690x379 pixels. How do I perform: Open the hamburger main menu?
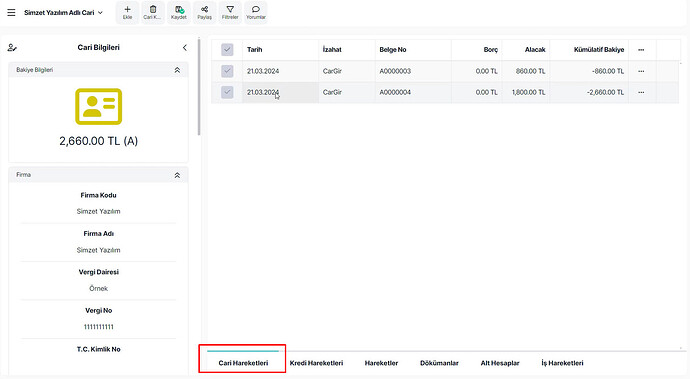click(x=11, y=13)
